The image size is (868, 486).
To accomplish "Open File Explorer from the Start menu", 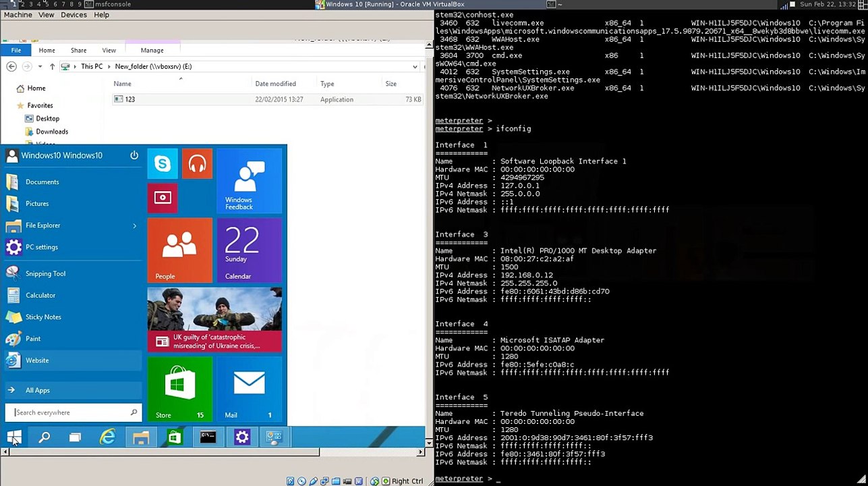I will tap(65, 225).
